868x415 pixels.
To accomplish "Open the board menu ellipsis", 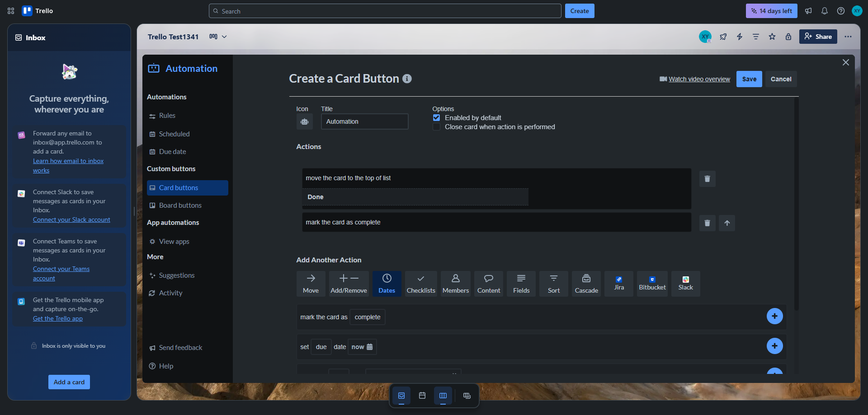I will (x=848, y=37).
